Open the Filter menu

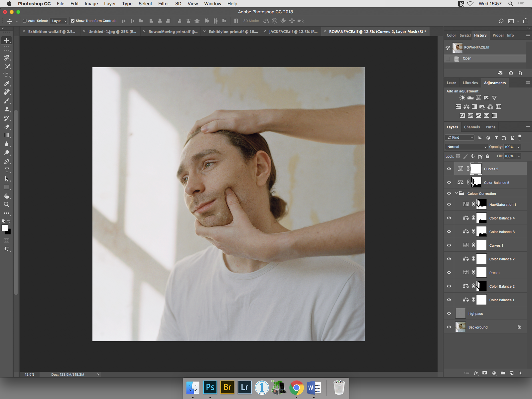click(163, 4)
